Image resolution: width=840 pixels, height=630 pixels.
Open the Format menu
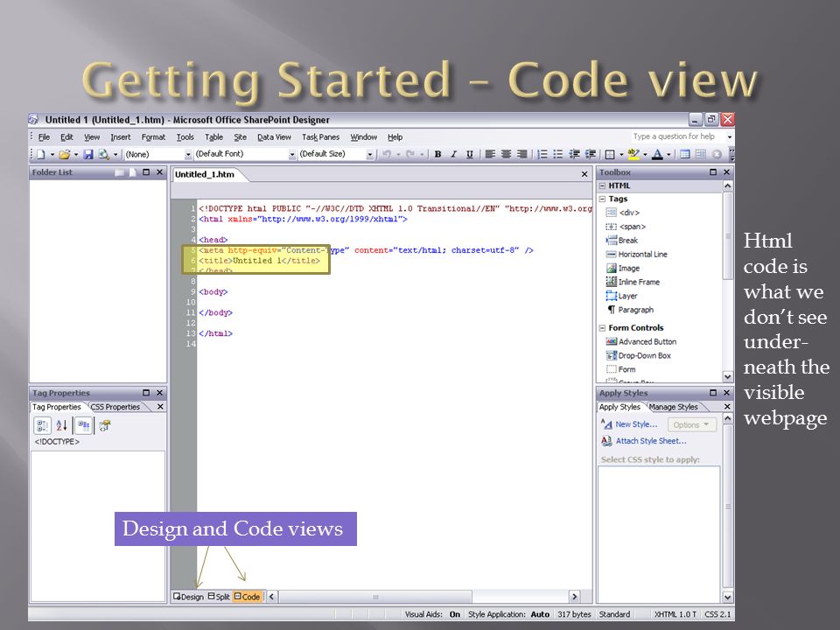tap(153, 137)
